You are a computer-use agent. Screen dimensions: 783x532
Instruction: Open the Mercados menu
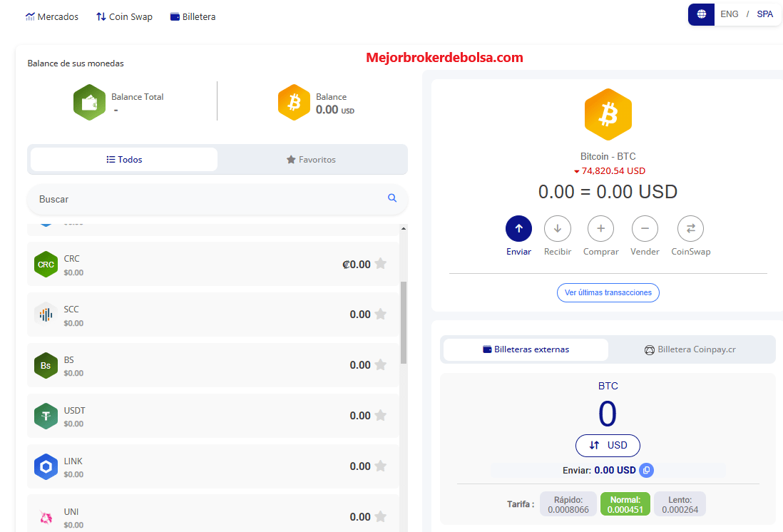click(52, 16)
